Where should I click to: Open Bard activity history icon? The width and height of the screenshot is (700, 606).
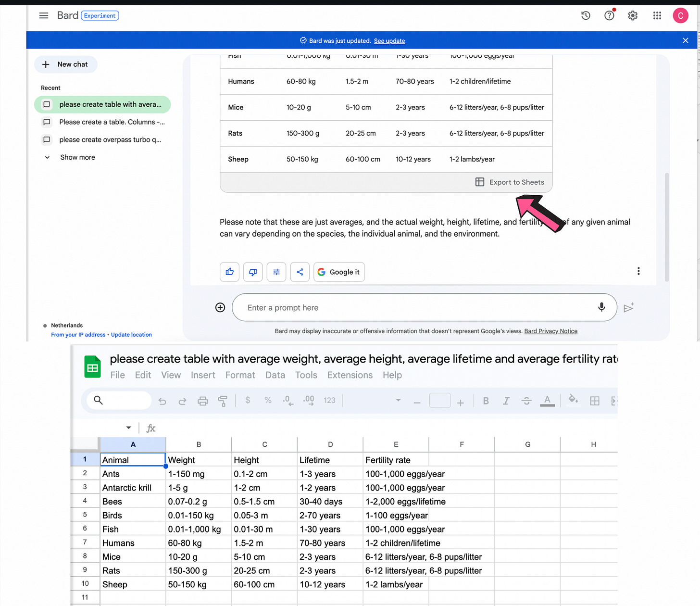pos(586,15)
